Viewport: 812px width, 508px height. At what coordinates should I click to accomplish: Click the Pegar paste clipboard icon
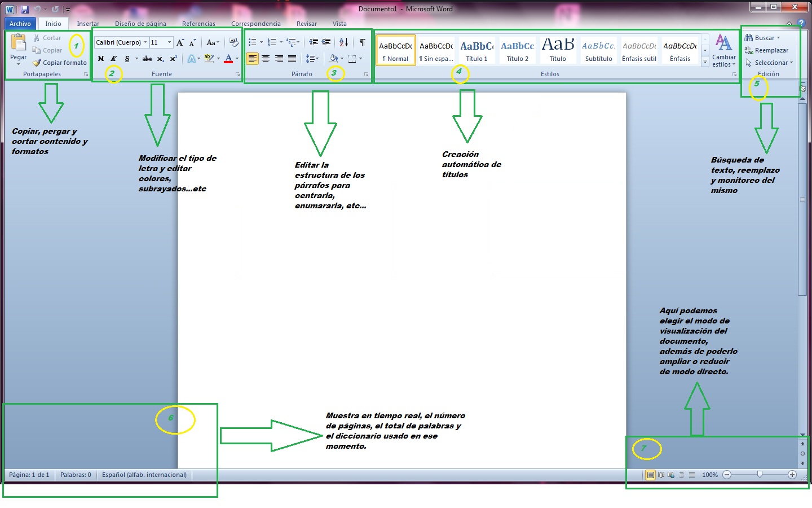click(x=19, y=43)
